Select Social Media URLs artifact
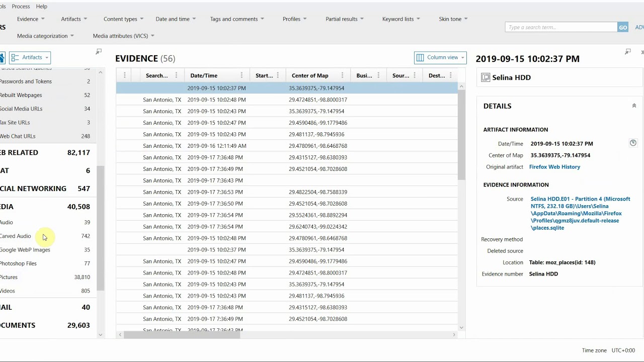The image size is (644, 362). [45, 109]
